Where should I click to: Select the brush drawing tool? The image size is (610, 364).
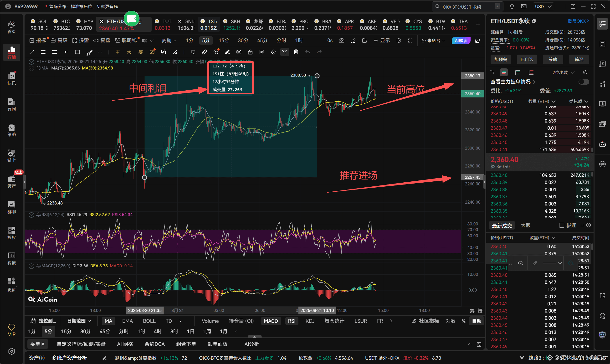pyautogui.click(x=90, y=52)
